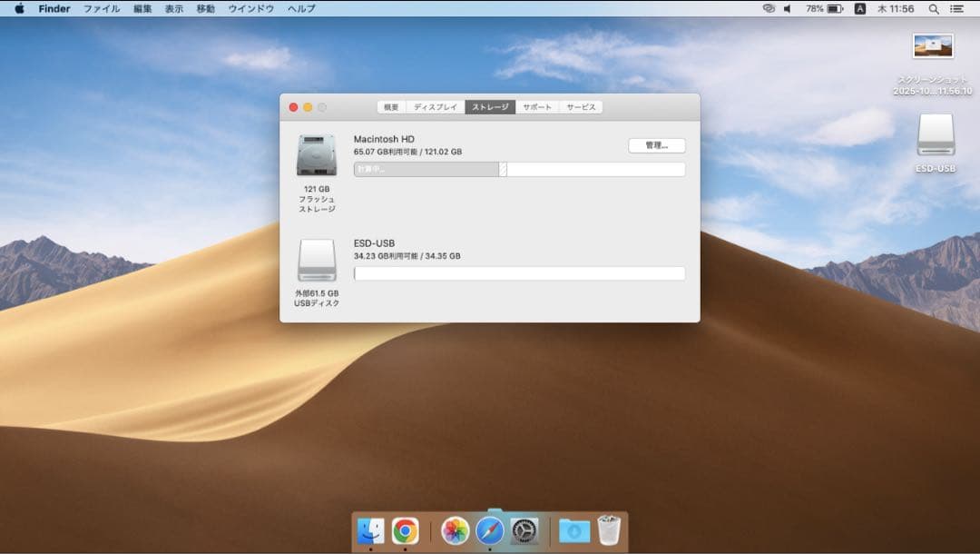Launch Google Chrome from the Dock

[x=405, y=531]
